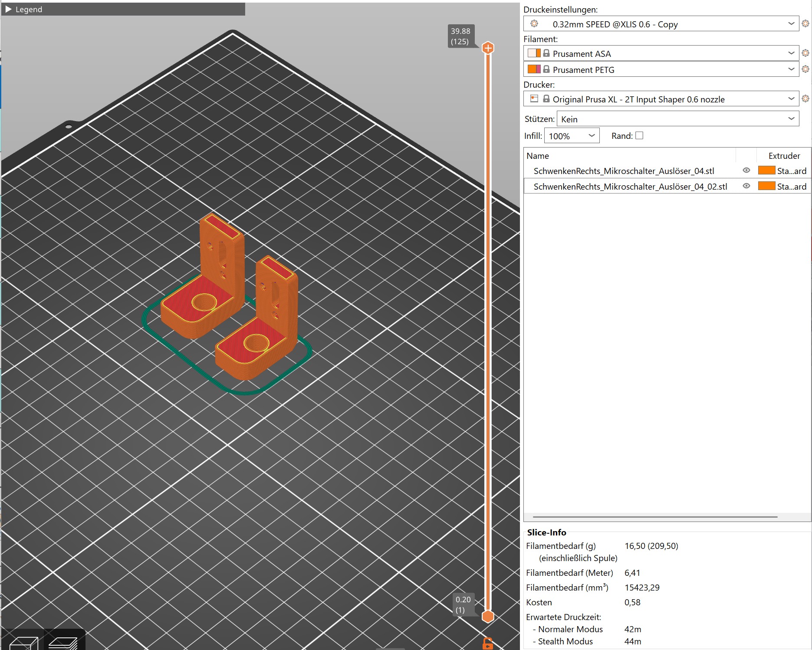This screenshot has width=812, height=650.
Task: Enable the Rand brim checkbox
Action: [x=639, y=135]
